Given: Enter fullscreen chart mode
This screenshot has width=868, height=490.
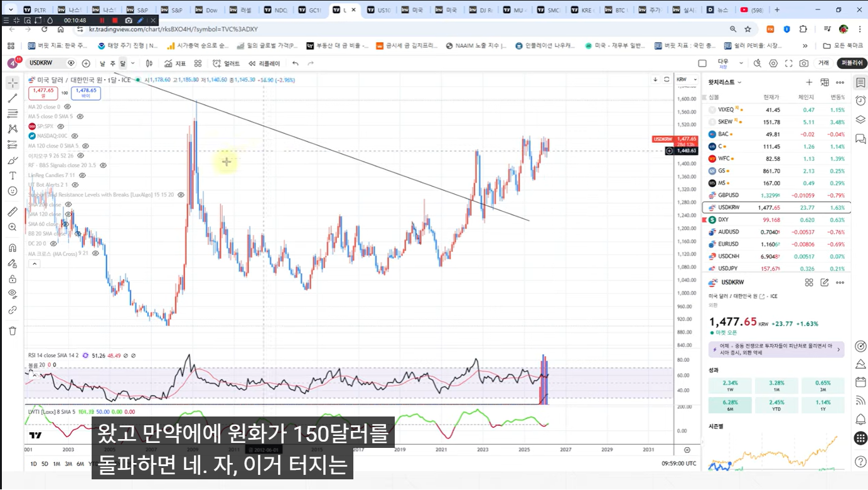Looking at the screenshot, I should (789, 63).
